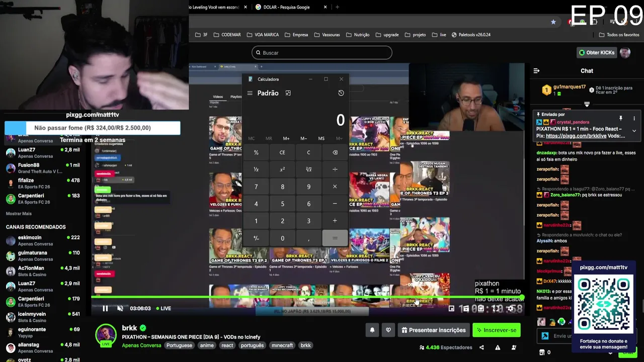Click the MS memory store key
Image resolution: width=644 pixels, height=362 pixels.
point(321,138)
